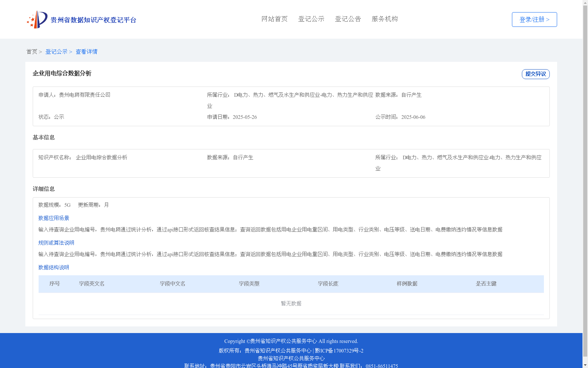
Task: Click scrollbar up arrow
Action: [x=585, y=3]
